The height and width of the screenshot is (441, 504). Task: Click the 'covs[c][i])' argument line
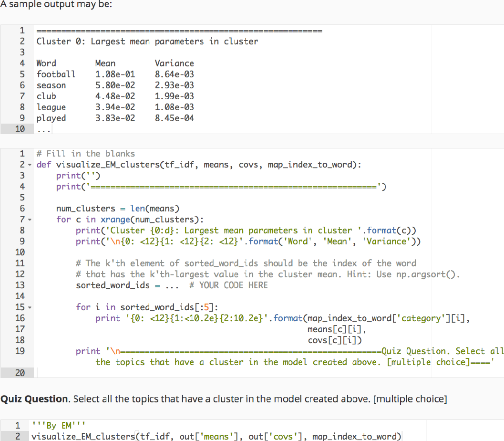pyautogui.click(x=335, y=340)
